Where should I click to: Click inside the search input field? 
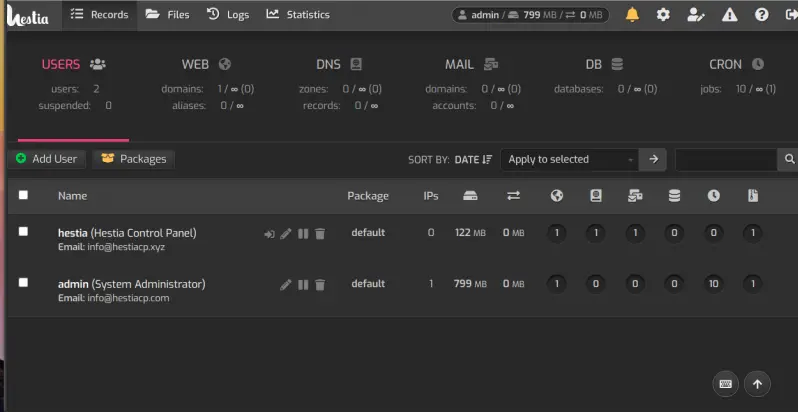pyautogui.click(x=726, y=159)
